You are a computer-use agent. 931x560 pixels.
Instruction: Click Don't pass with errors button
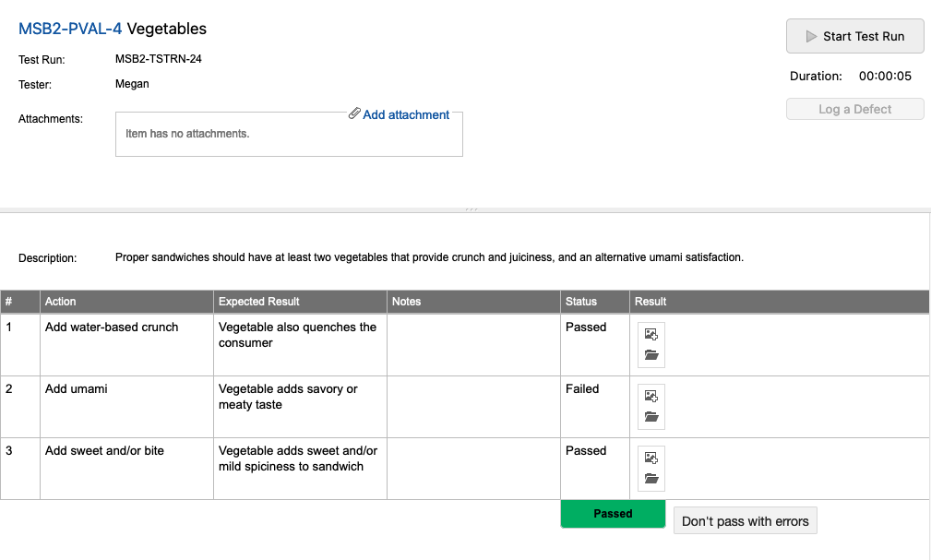click(745, 521)
